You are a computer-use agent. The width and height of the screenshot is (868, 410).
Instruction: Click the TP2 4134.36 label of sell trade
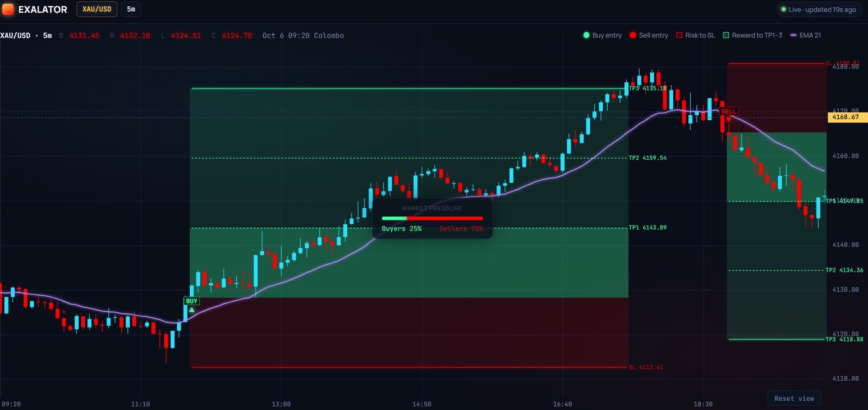pyautogui.click(x=844, y=270)
